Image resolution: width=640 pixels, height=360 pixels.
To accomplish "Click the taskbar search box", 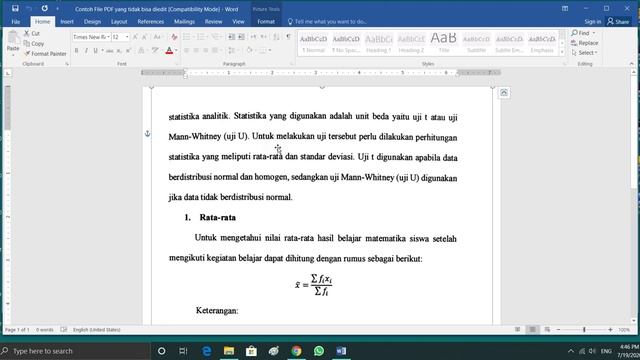I will [x=75, y=351].
